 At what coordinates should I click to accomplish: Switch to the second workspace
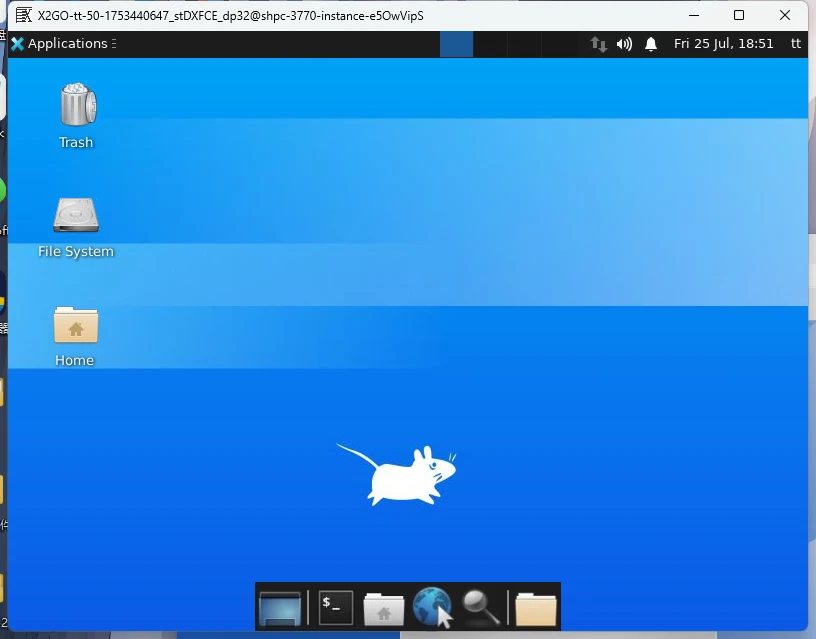pos(490,44)
